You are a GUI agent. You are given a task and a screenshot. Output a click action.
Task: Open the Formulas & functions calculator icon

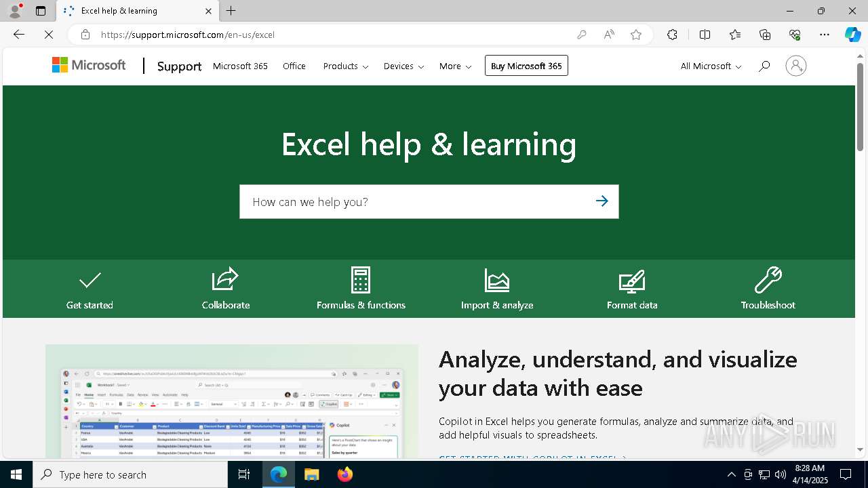point(361,279)
